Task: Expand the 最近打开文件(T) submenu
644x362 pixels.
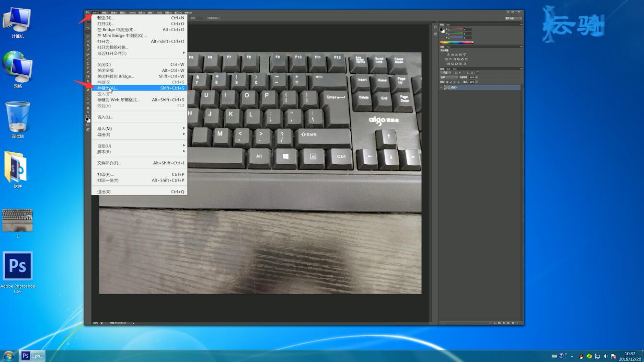Action: tap(139, 53)
